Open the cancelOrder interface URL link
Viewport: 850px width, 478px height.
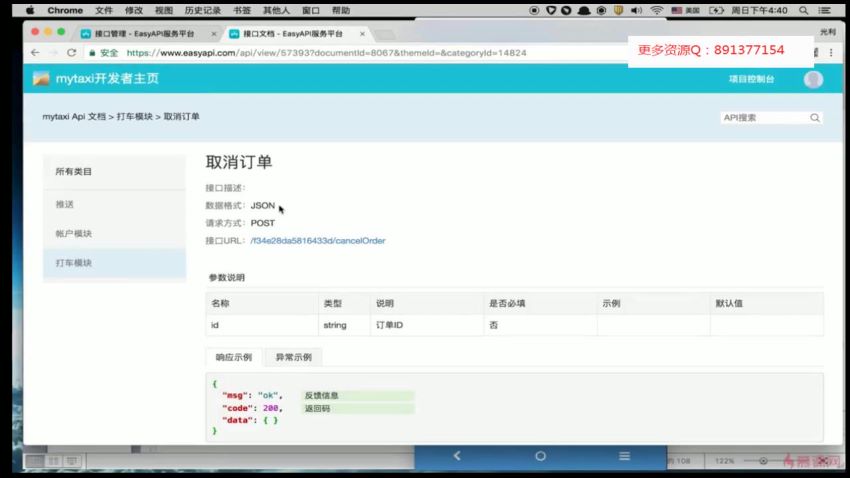tap(317, 241)
